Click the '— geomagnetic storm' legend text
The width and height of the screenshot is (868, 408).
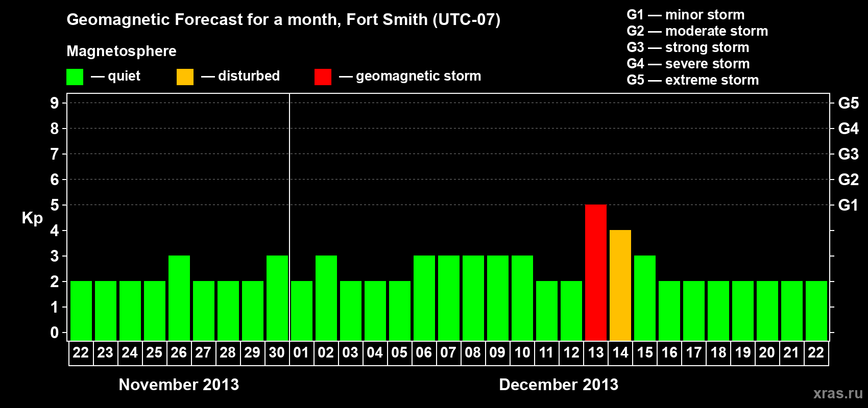click(x=410, y=76)
